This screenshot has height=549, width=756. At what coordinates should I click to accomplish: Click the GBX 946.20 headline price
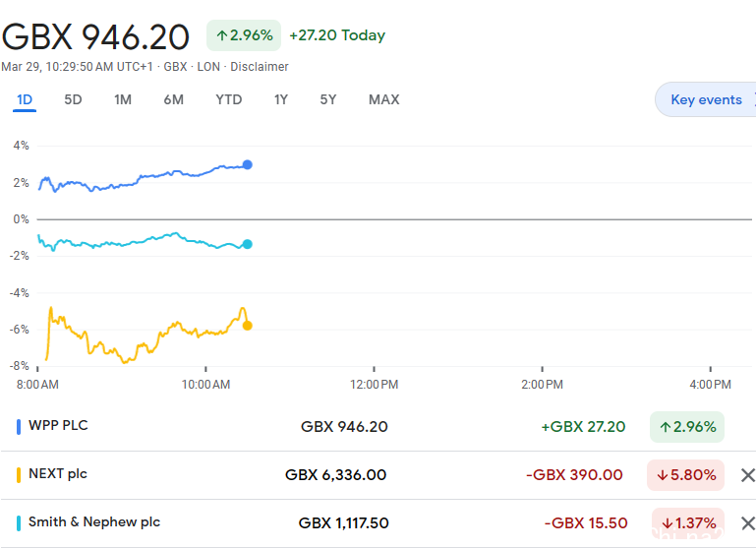coord(95,36)
